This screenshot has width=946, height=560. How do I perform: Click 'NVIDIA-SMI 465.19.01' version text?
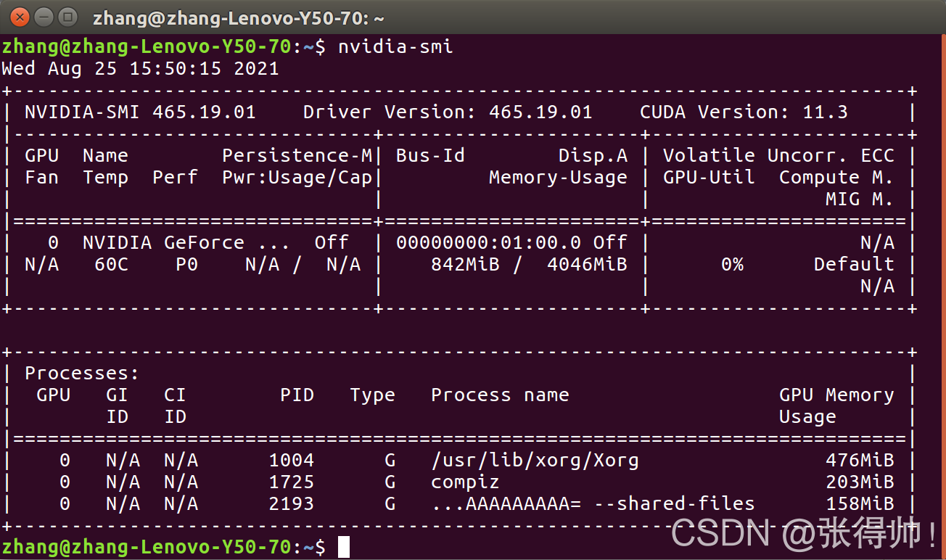[140, 112]
